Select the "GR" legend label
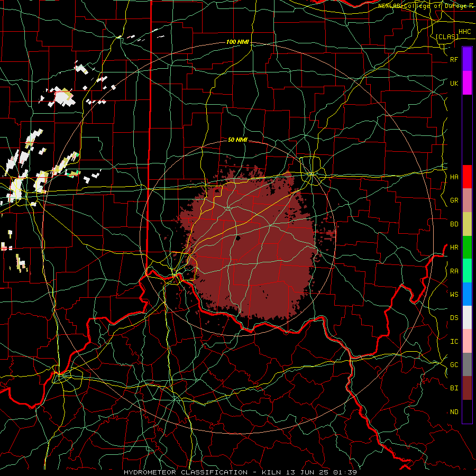Image resolution: width=476 pixels, height=476 pixels. tap(454, 200)
